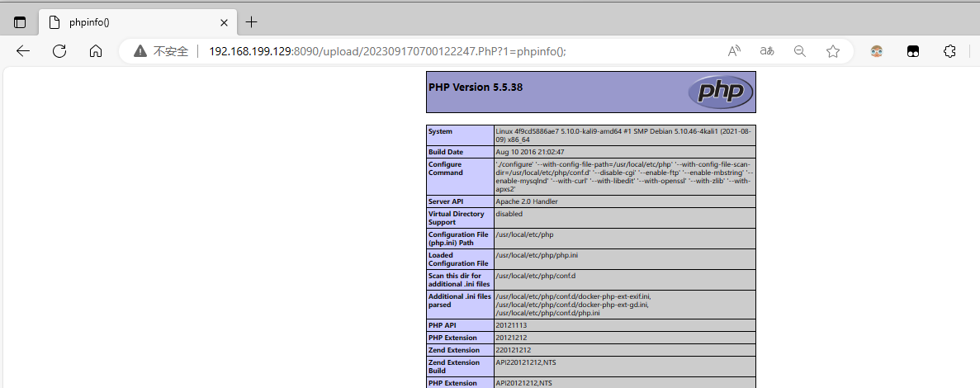Click the /usr/local/etc/php path value

click(624, 239)
